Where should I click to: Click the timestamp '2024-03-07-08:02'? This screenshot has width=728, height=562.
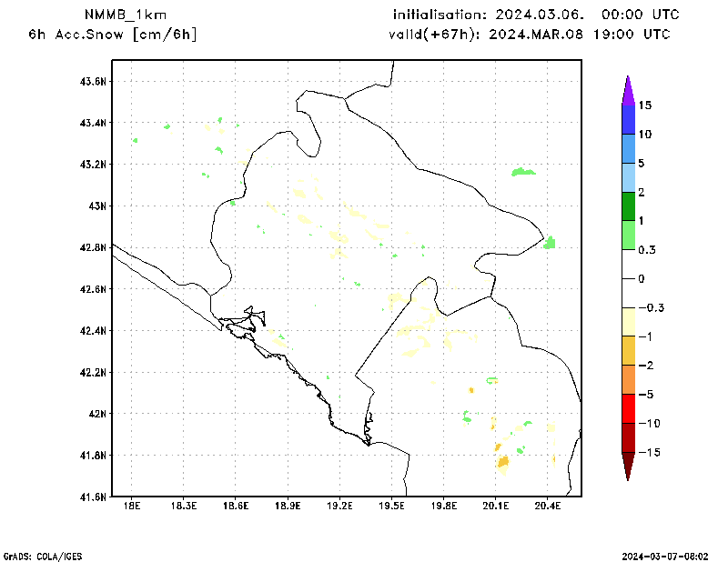coord(665,557)
